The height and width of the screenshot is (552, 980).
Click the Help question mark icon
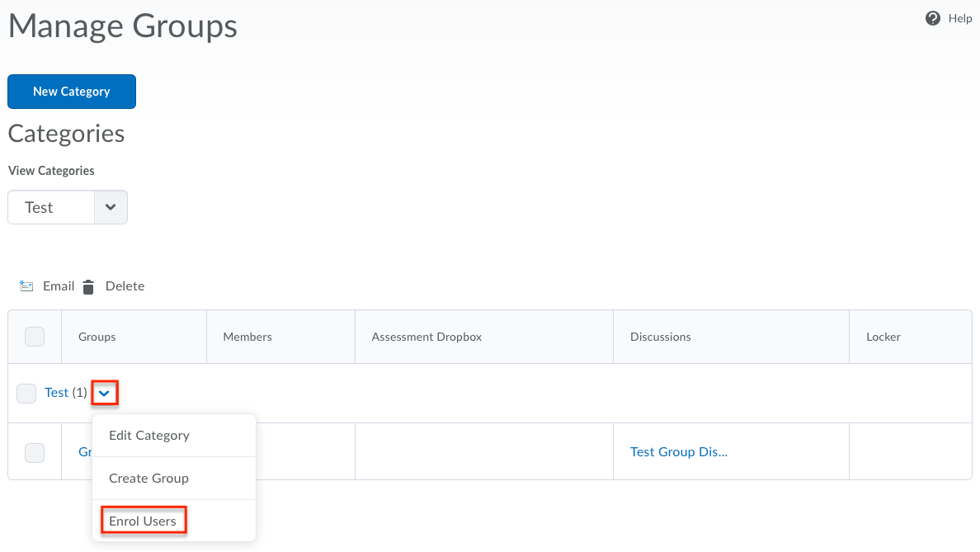(932, 19)
